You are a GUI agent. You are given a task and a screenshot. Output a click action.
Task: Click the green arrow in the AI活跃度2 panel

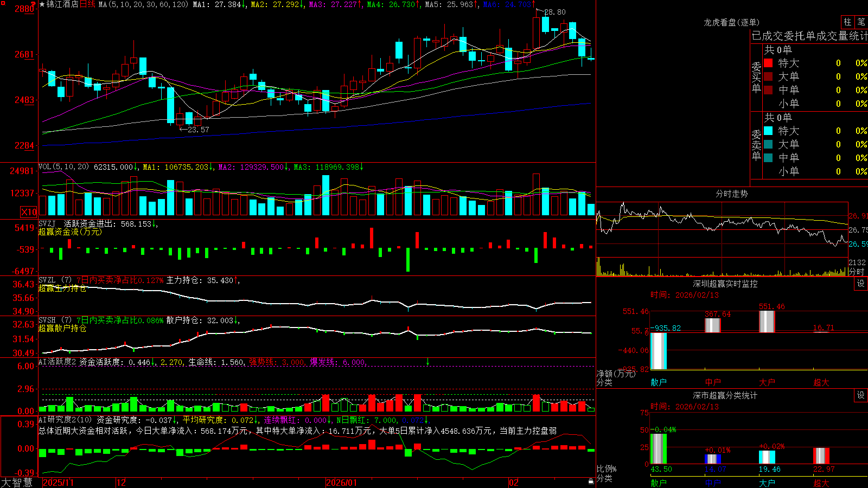pos(427,362)
